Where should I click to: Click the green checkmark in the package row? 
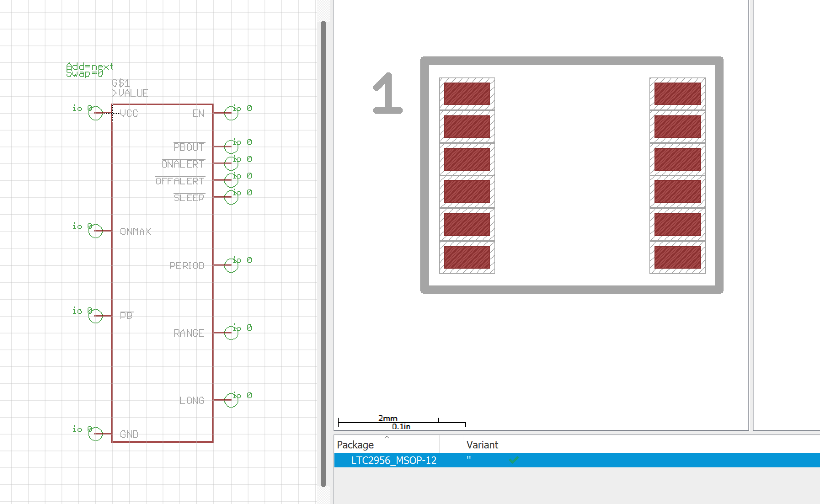pos(513,460)
